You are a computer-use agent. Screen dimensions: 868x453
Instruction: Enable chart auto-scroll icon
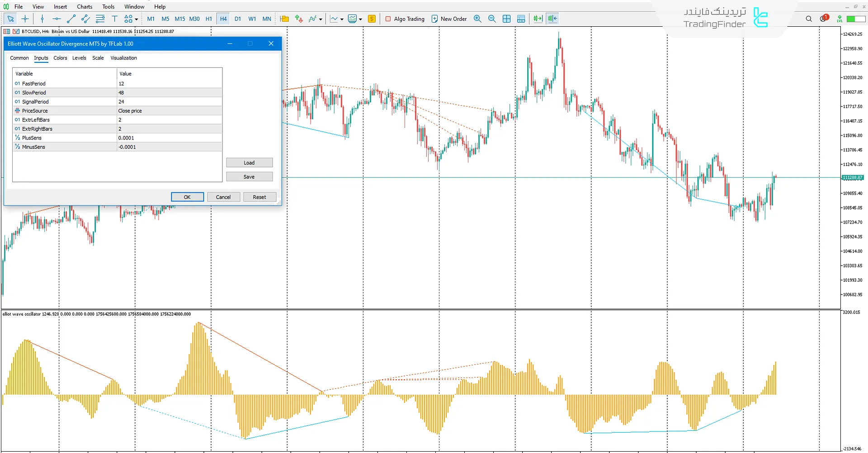click(x=538, y=19)
